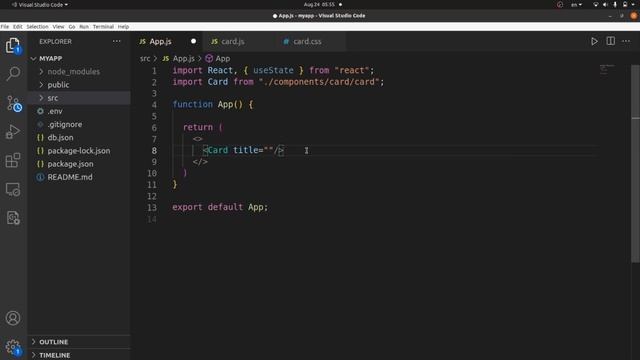Expand the public folder
This screenshot has height=360, width=640.
click(x=79, y=84)
